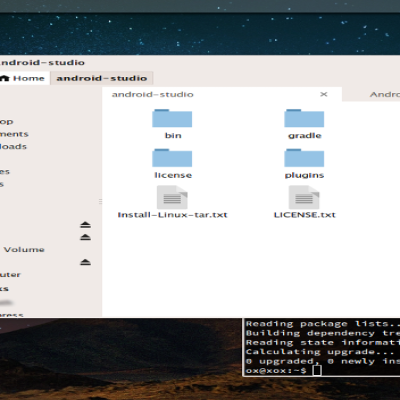Open the gradle folder icon
Image resolution: width=400 pixels, height=400 pixels.
click(x=304, y=118)
